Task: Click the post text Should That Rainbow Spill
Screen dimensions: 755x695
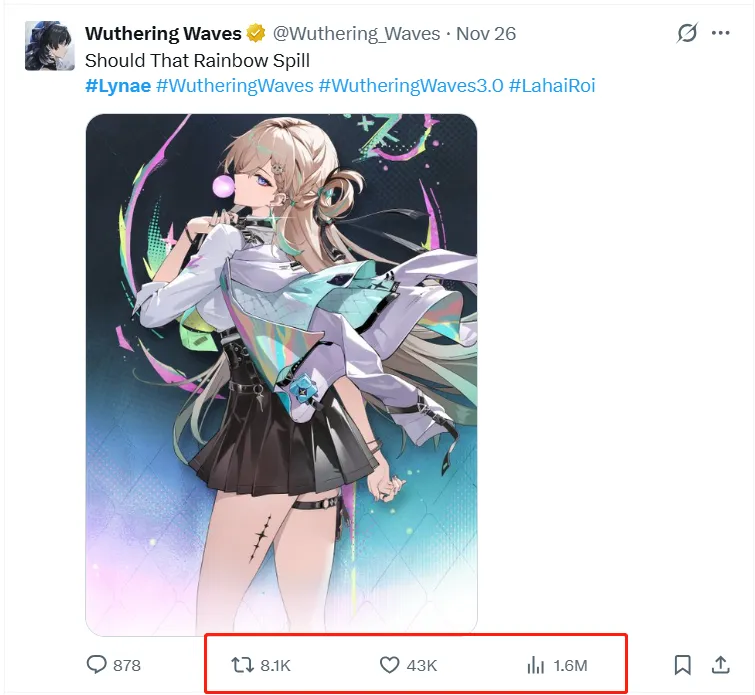Action: (197, 61)
